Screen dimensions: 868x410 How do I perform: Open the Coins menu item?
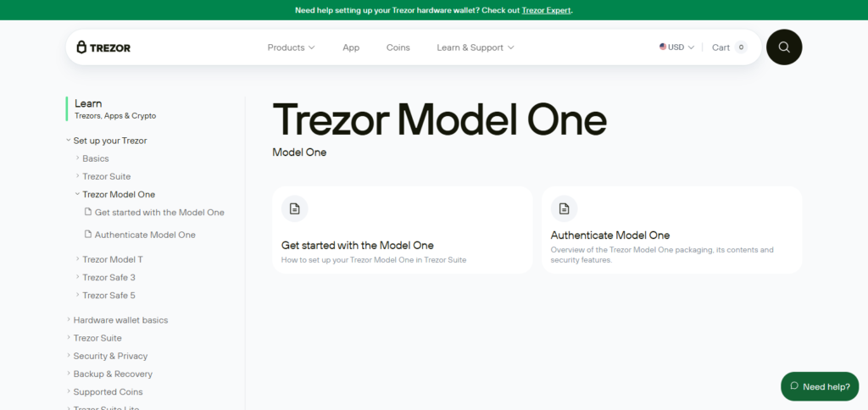398,47
